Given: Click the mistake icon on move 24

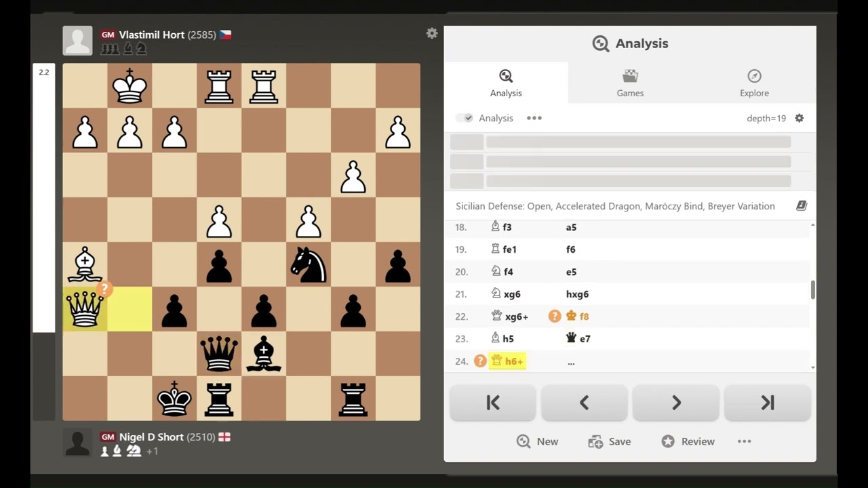Looking at the screenshot, I should tap(480, 361).
